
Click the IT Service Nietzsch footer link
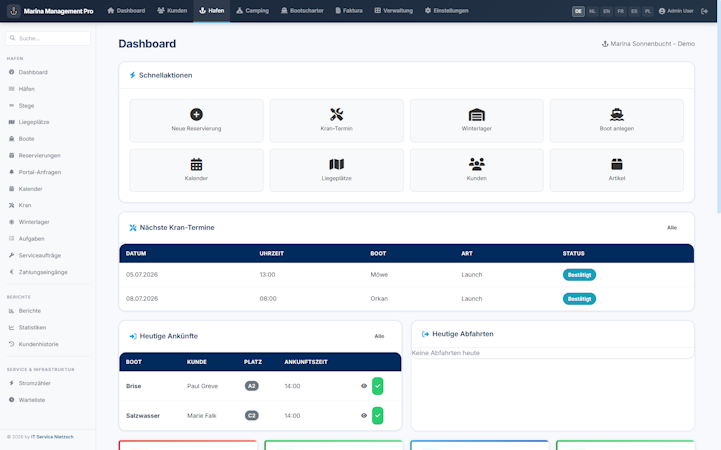coord(52,437)
